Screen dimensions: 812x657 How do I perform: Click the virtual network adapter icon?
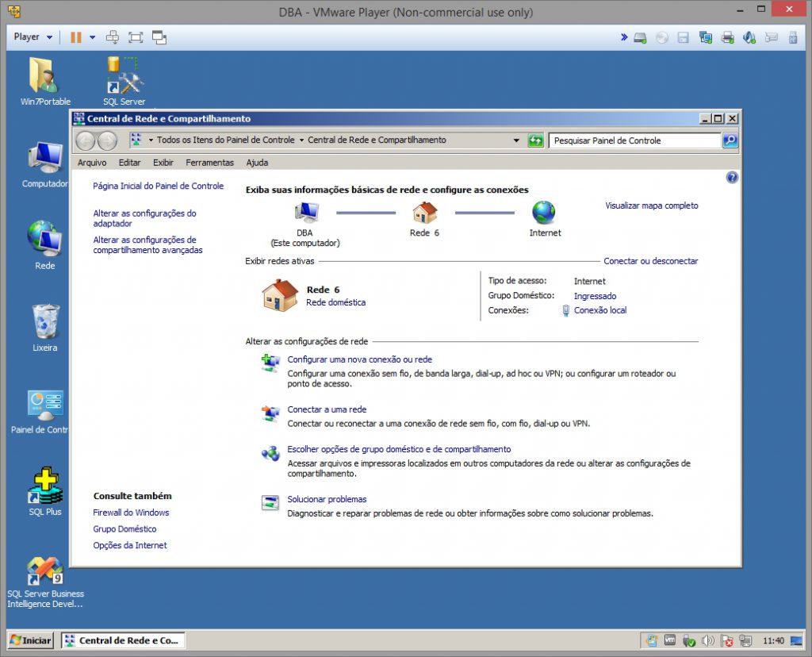[x=705, y=37]
